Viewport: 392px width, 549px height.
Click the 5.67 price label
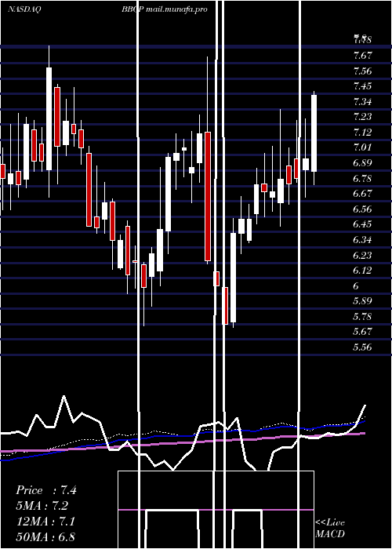click(362, 332)
